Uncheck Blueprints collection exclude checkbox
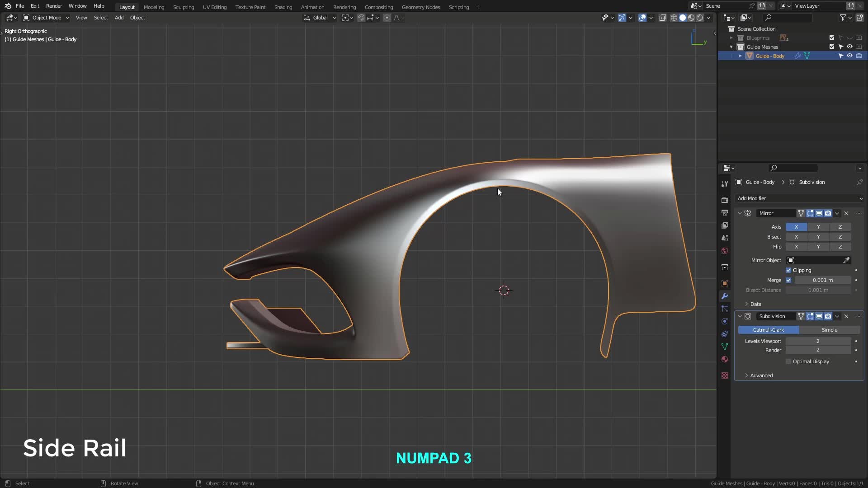The width and height of the screenshot is (868, 488). click(x=832, y=38)
